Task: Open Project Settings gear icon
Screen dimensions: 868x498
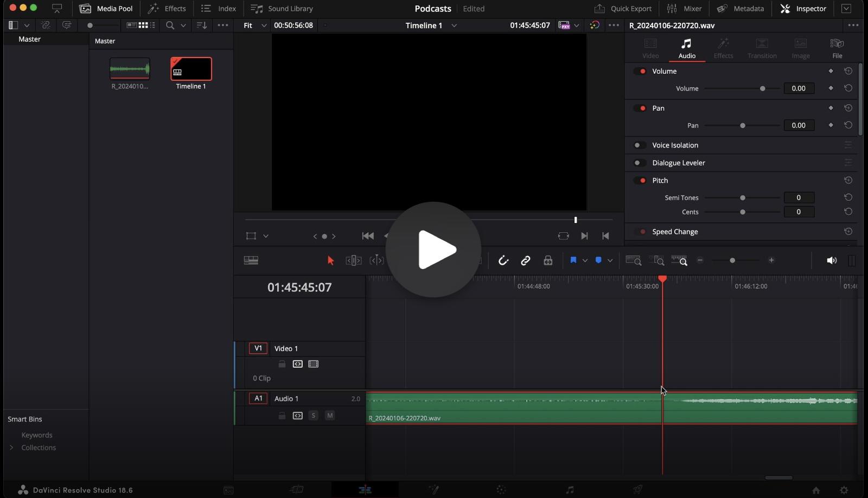Action: coord(844,490)
